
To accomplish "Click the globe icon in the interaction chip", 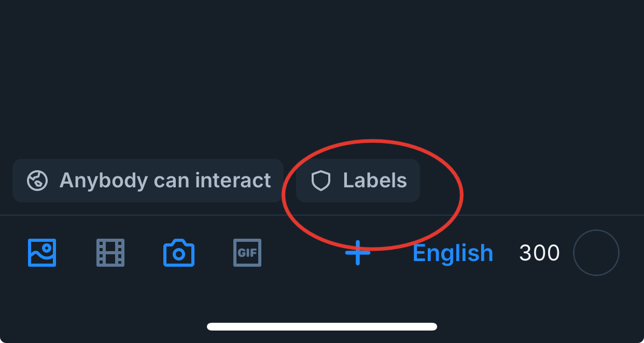I will click(x=37, y=181).
